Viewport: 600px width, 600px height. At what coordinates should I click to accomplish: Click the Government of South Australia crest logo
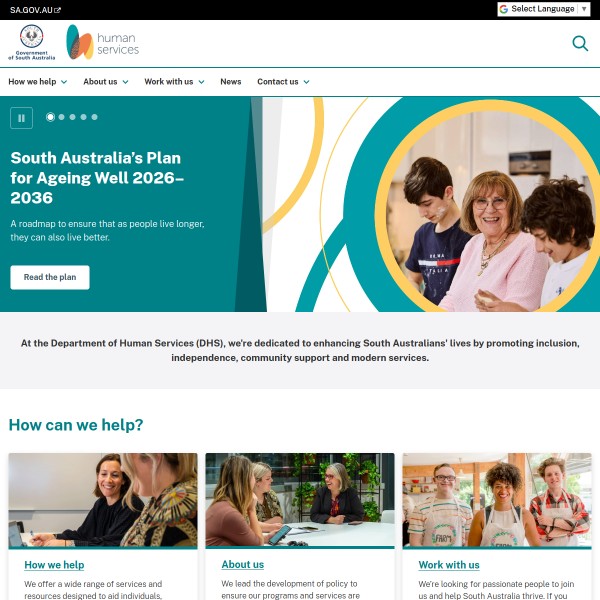(32, 42)
